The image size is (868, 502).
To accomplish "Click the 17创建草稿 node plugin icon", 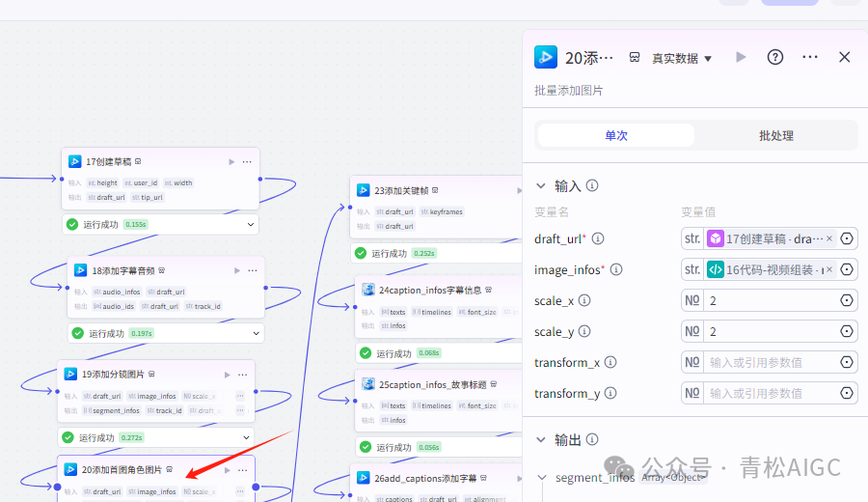I will 74,161.
